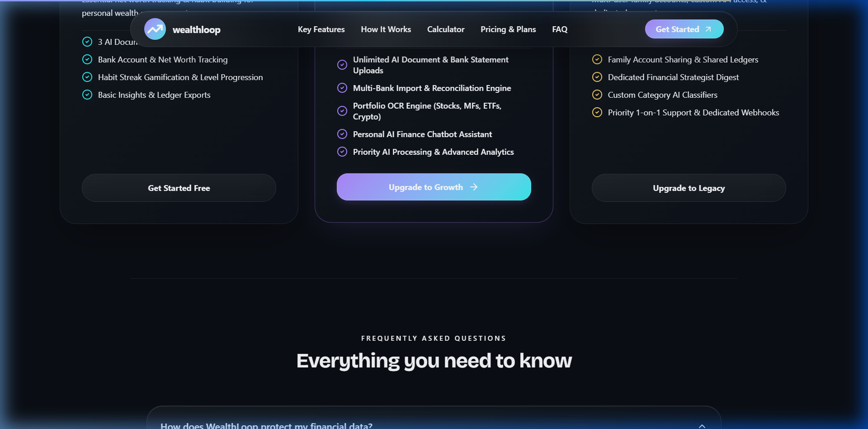Click 'Habit Streak Gamification & Level Progression' text

coord(180,77)
